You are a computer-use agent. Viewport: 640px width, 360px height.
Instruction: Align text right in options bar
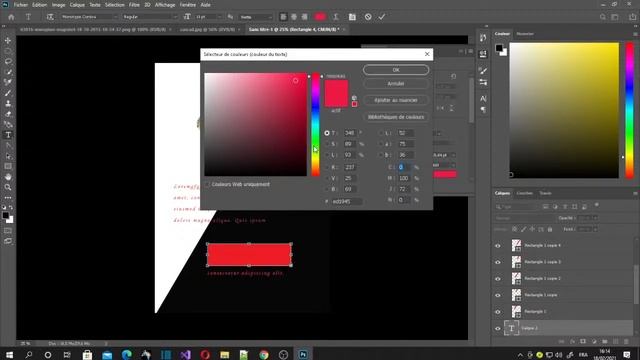click(304, 17)
